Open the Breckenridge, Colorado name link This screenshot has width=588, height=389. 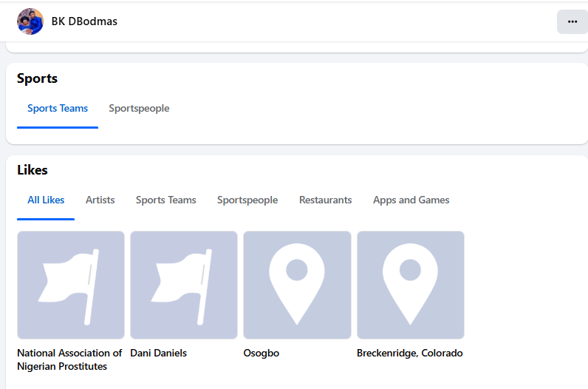pos(409,354)
